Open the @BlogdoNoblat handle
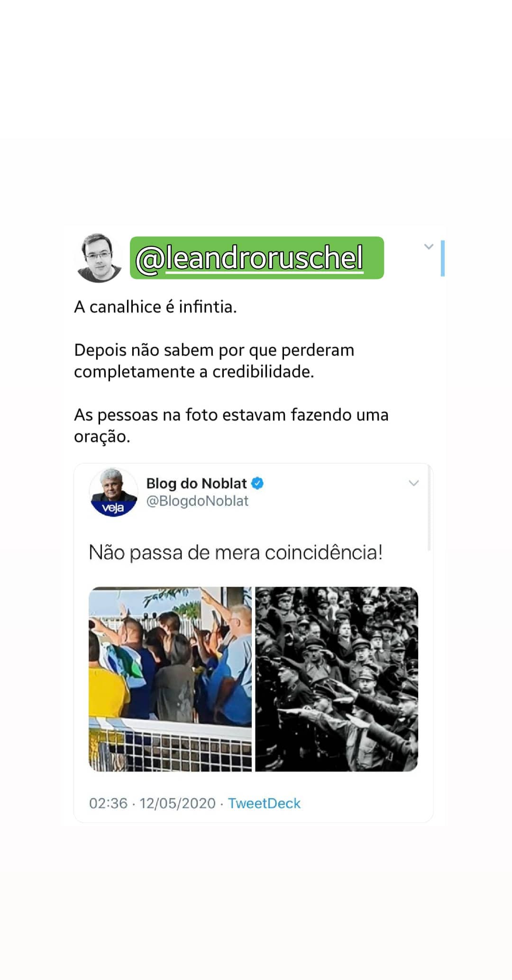512x980 pixels. tap(197, 501)
